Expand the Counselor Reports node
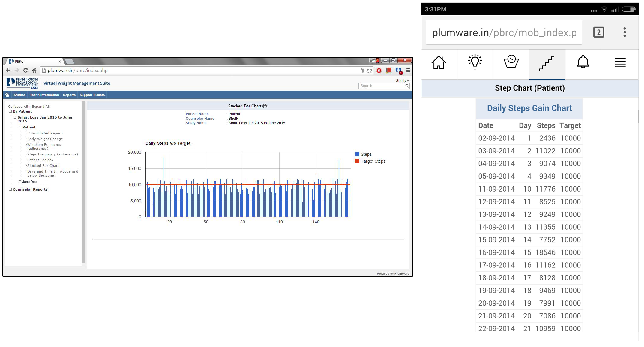Image resolution: width=644 pixels, height=347 pixels. 10,189
